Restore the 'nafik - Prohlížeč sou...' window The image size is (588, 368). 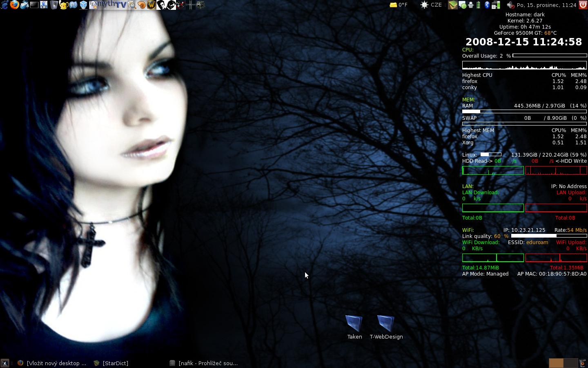[x=204, y=363]
